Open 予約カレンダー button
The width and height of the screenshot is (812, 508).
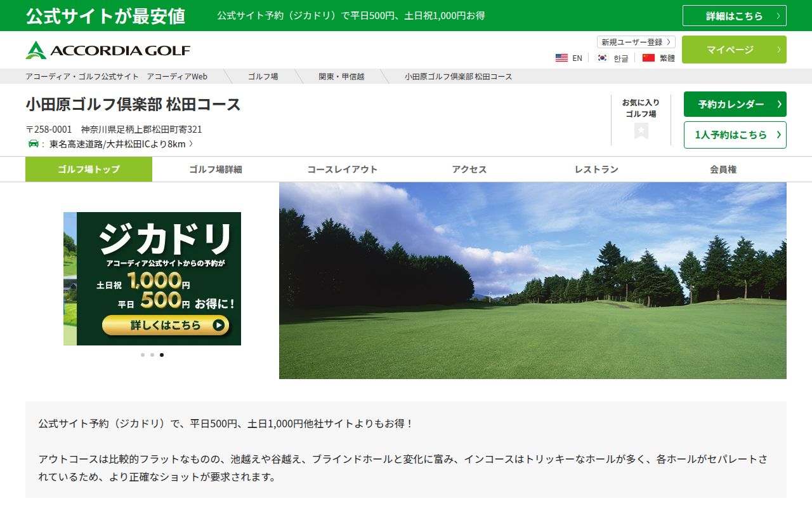[735, 104]
